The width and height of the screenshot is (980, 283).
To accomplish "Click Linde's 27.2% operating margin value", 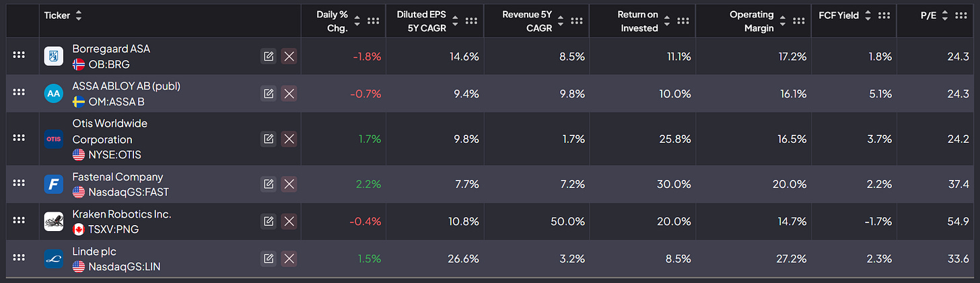I will tap(792, 259).
